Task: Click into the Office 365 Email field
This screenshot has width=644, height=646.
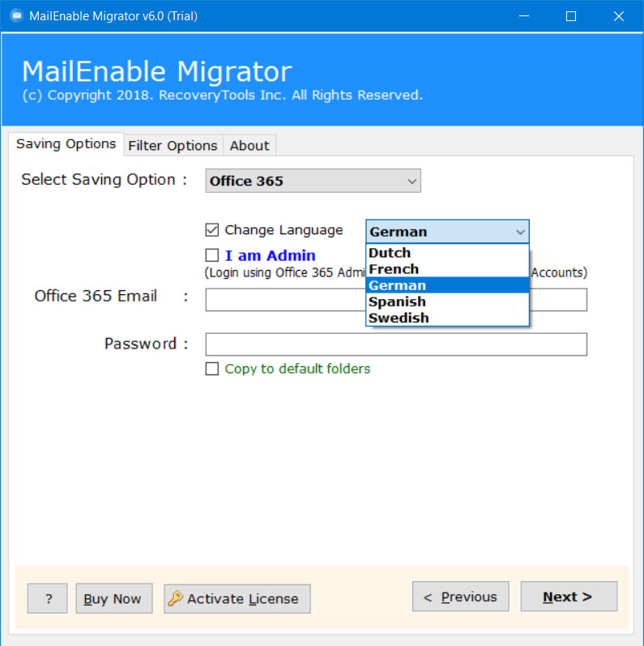Action: [x=396, y=300]
